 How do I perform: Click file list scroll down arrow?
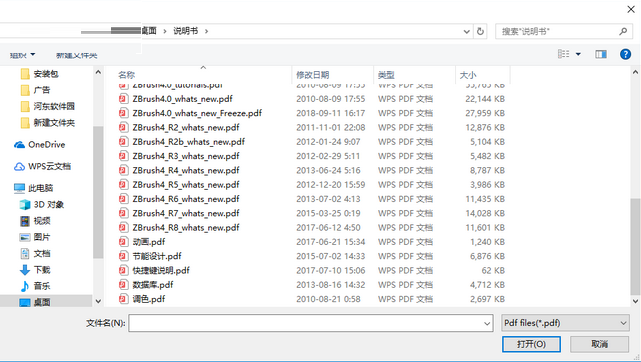pos(635,301)
